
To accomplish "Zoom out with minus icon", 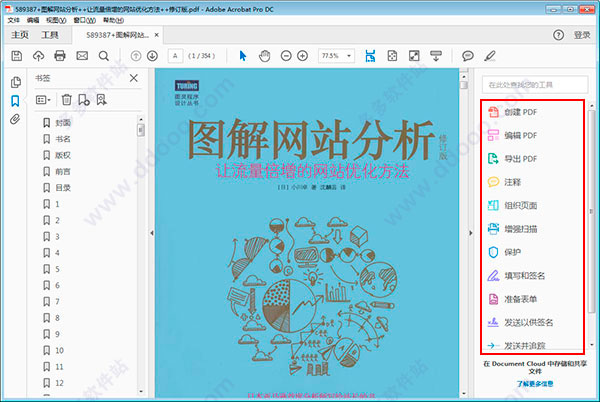I will [286, 56].
